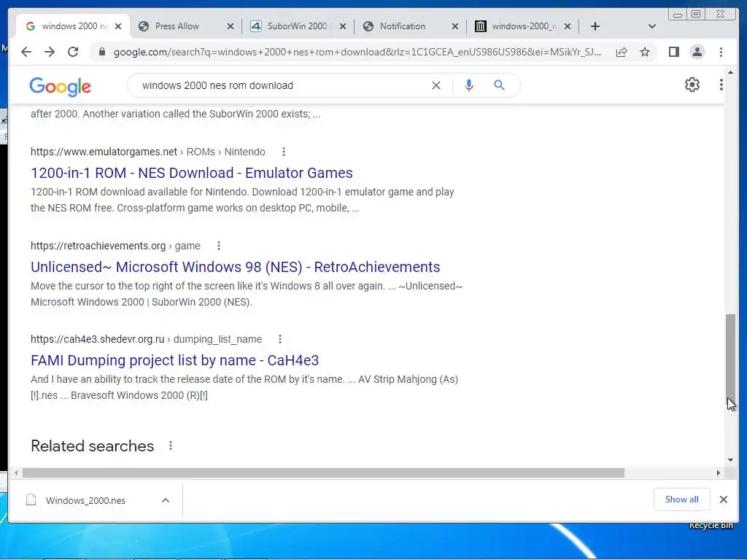The height and width of the screenshot is (560, 747).
Task: Click the Related searches heading
Action: tap(93, 446)
